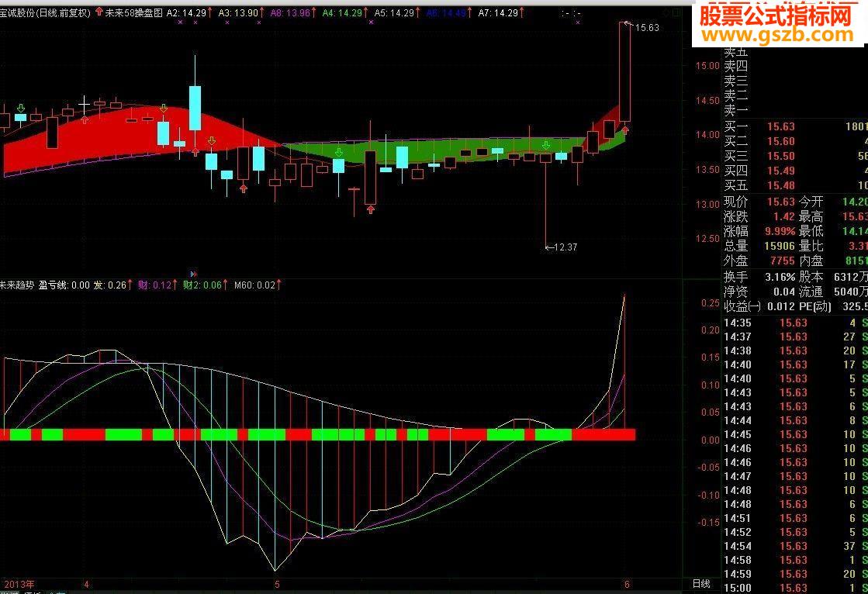The image size is (868, 594).
Task: Click the 最低 label
Action: point(811,231)
